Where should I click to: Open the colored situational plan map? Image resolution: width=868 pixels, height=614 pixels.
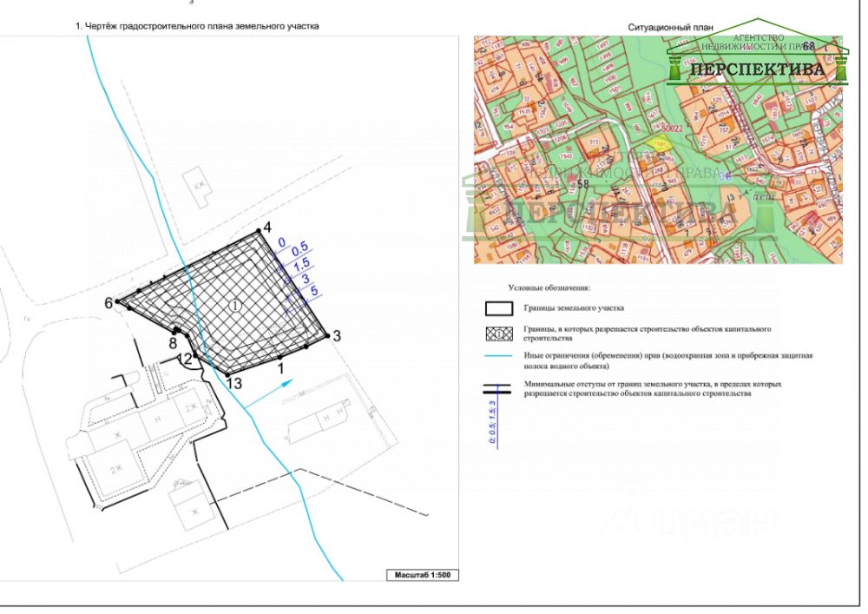point(658,149)
